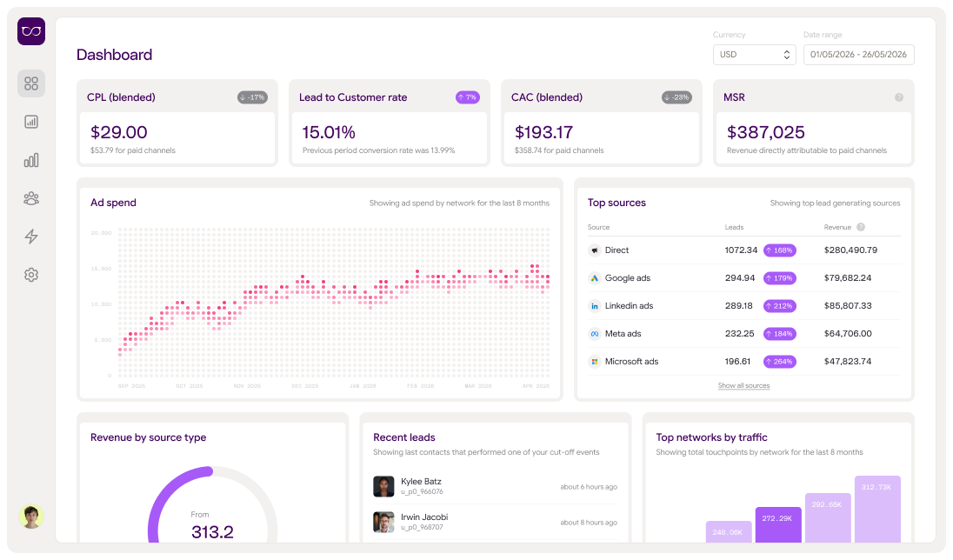Click the 292.65K traffic bar
Screen dimensions: 953x560
tap(827, 518)
